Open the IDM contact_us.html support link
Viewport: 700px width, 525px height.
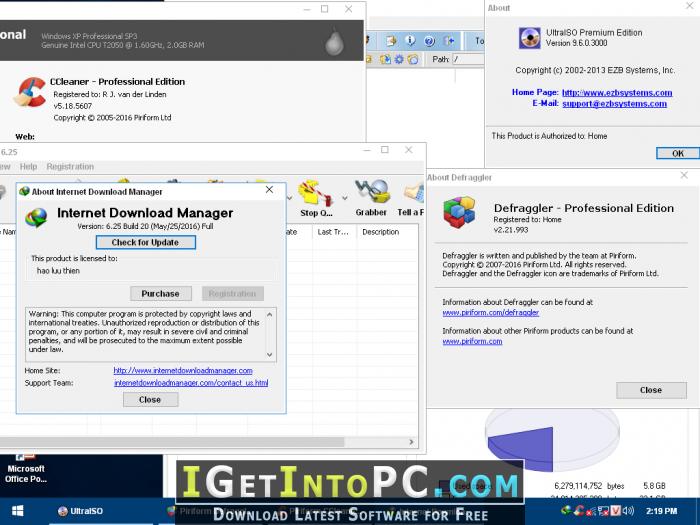191,383
